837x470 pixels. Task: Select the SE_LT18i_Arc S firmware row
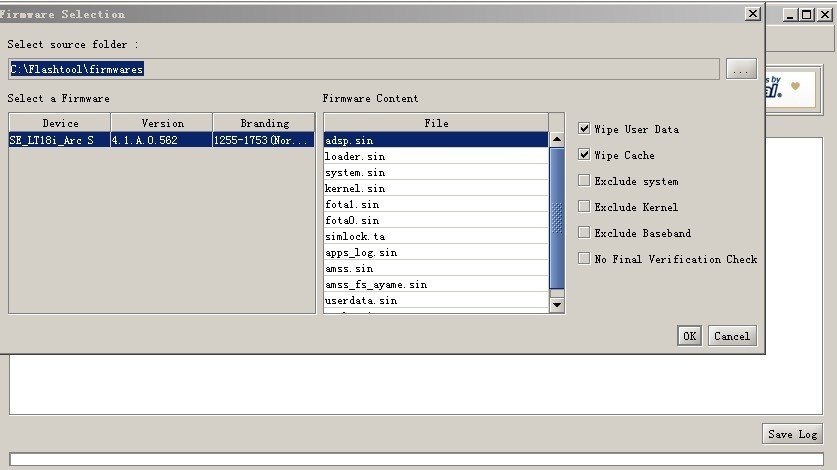coord(60,140)
